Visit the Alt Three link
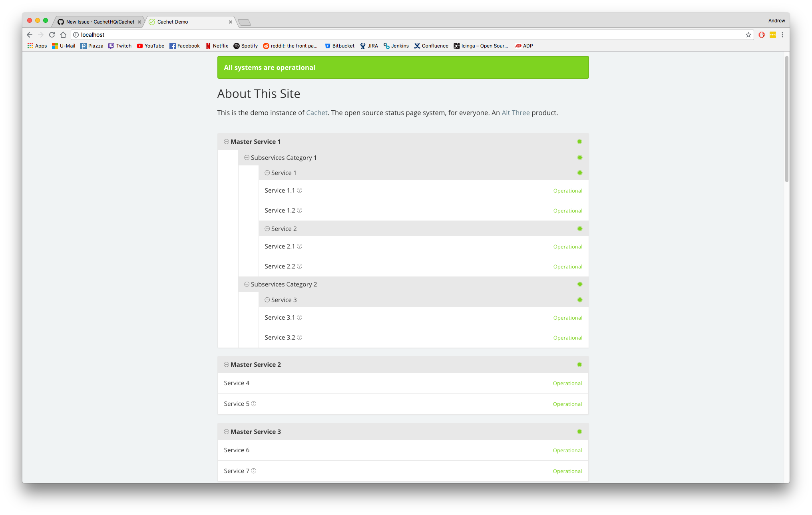Image resolution: width=812 pixels, height=515 pixels. pos(515,112)
